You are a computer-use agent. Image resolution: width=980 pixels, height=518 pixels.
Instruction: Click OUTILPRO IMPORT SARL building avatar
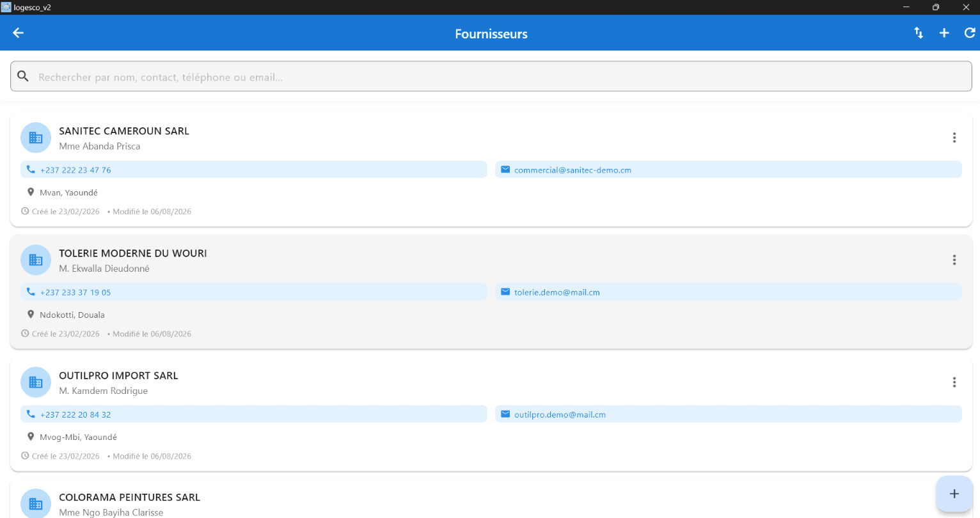[x=36, y=382]
